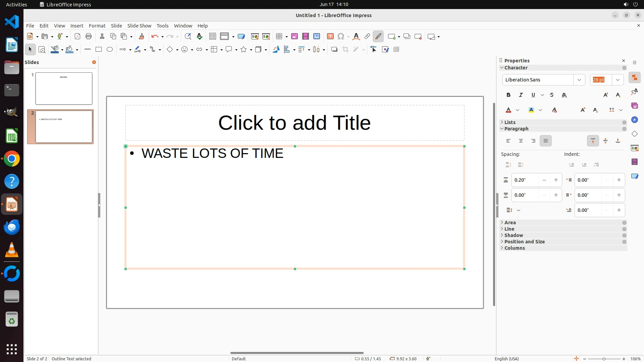Toggle the Display Grid button

212,37
